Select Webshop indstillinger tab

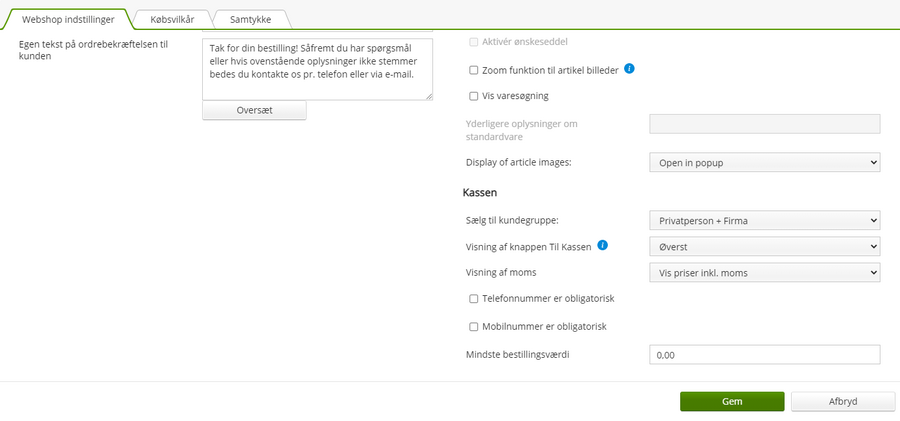point(68,19)
